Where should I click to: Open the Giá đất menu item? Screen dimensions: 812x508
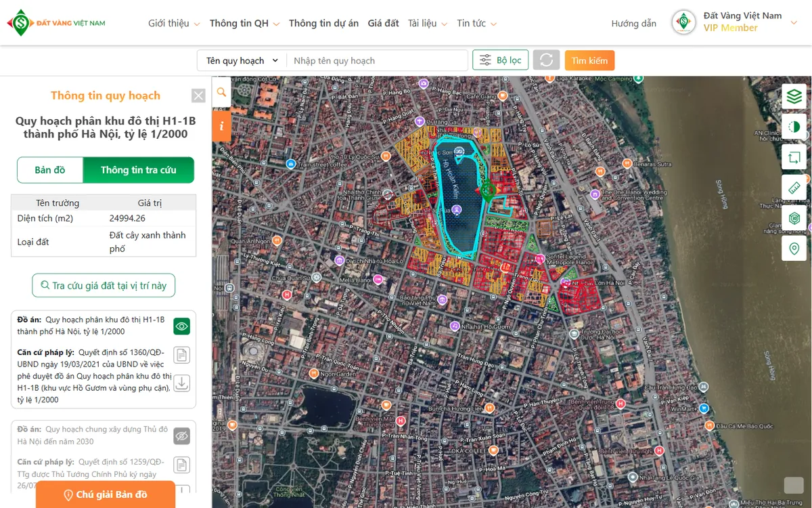pos(383,23)
